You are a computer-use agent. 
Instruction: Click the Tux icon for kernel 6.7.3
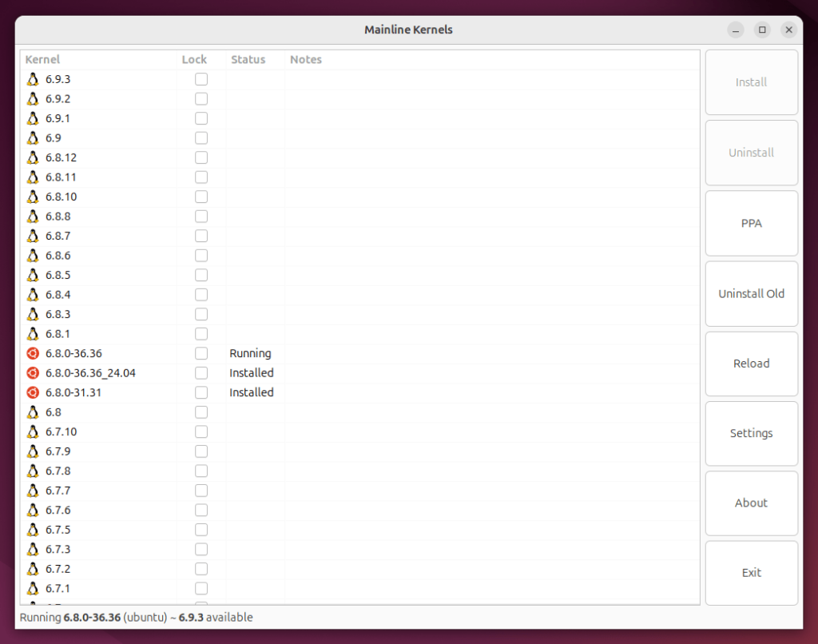click(33, 549)
